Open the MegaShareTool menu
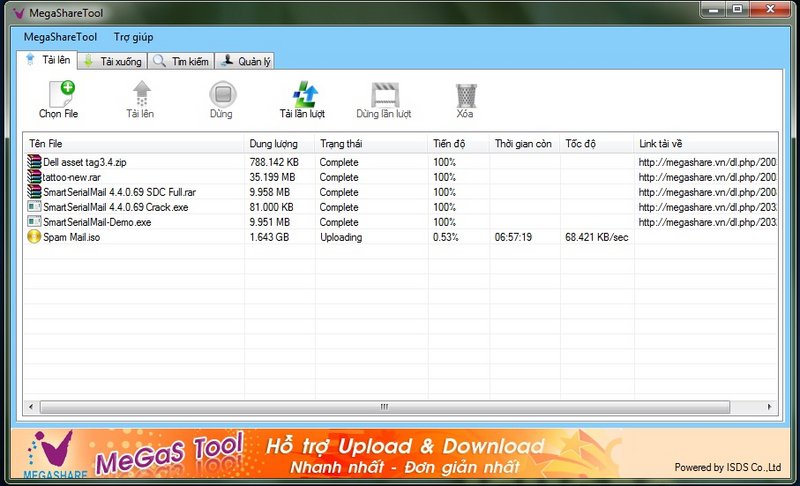The image size is (800, 486). point(61,37)
